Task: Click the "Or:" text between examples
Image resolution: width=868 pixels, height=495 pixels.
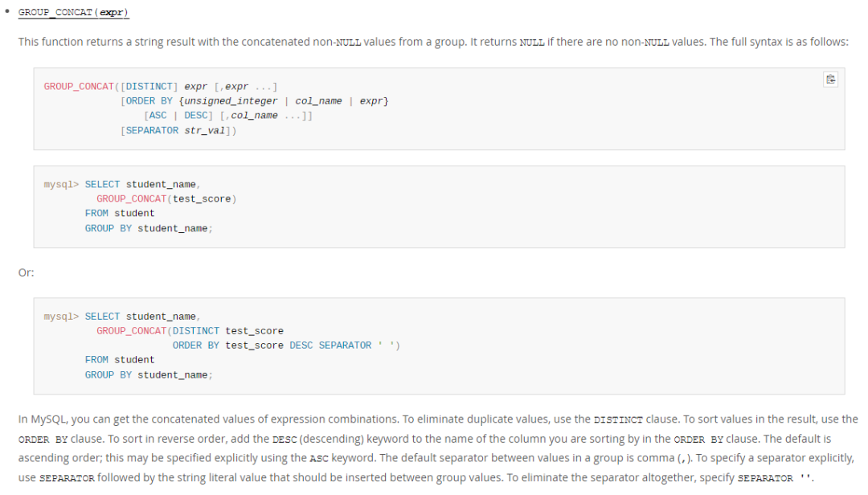Action: point(27,272)
